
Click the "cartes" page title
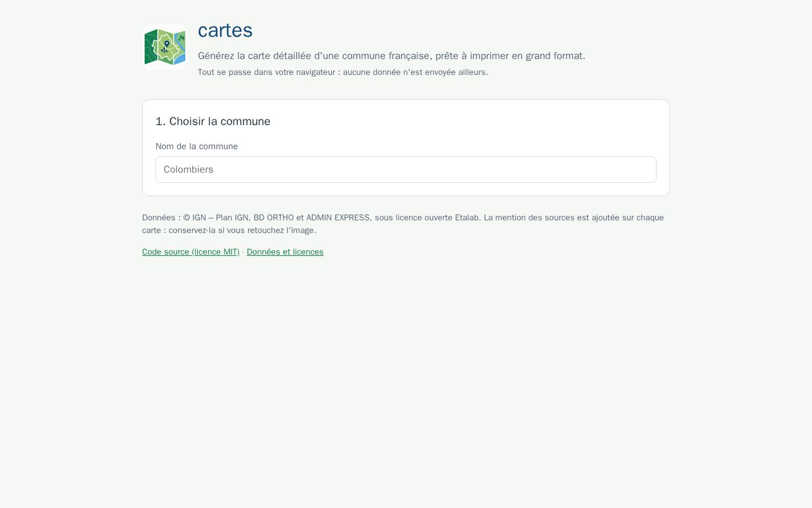point(225,30)
